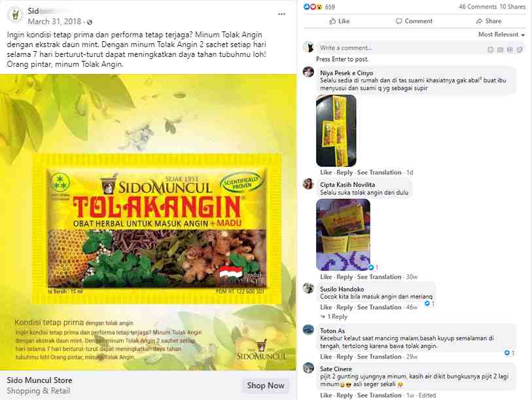The image size is (532, 400).
Task: Open the Sid page profile picture
Action: click(15, 14)
